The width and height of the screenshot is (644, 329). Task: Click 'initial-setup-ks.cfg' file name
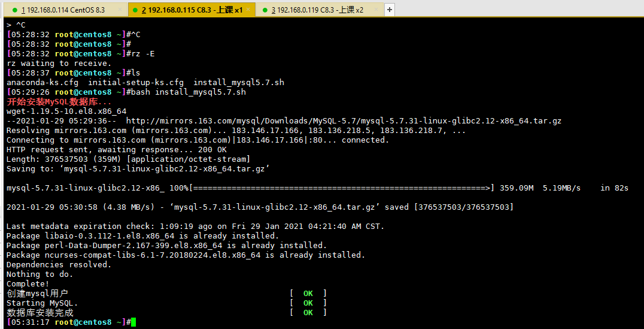pyautogui.click(x=136, y=83)
